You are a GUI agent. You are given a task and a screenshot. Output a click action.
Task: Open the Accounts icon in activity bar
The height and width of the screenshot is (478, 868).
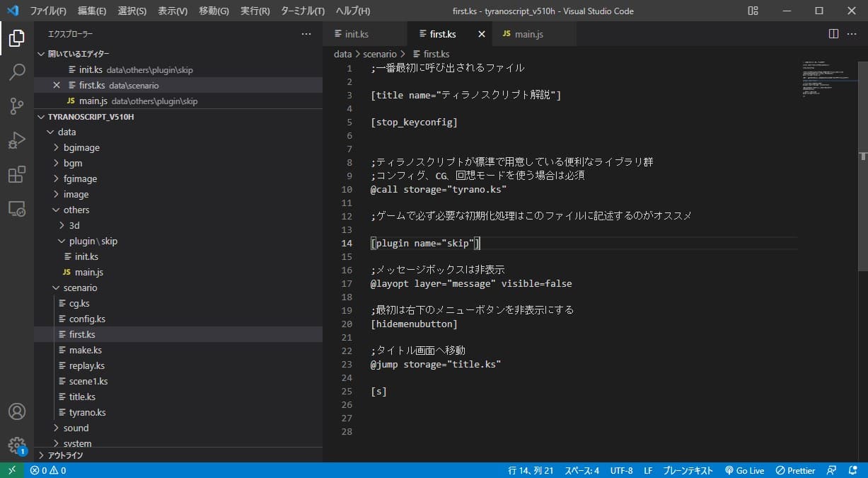16,411
